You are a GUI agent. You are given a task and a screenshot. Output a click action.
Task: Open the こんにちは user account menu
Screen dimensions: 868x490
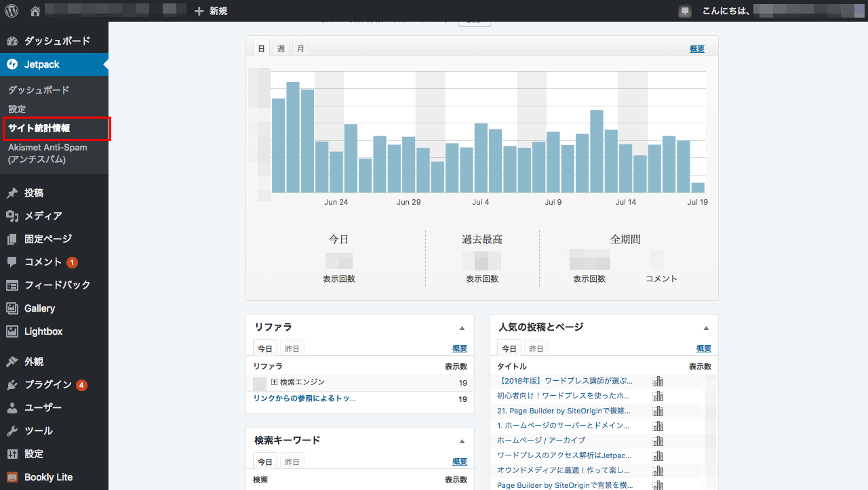click(784, 11)
